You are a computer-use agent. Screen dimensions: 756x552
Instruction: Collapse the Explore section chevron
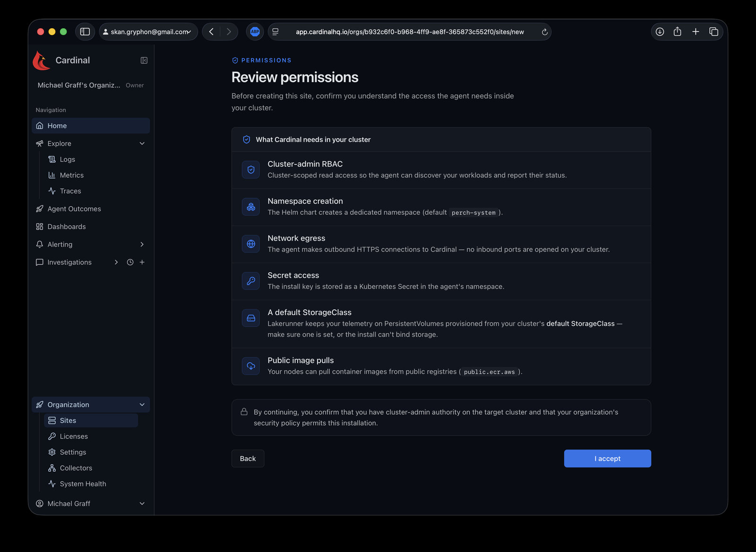pos(142,144)
